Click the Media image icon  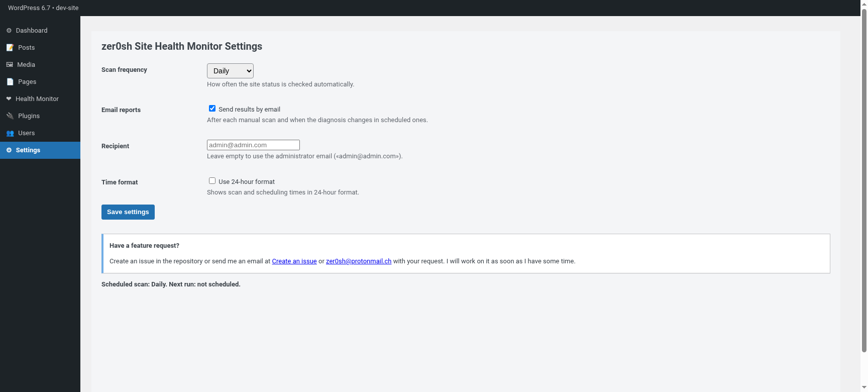[10, 65]
